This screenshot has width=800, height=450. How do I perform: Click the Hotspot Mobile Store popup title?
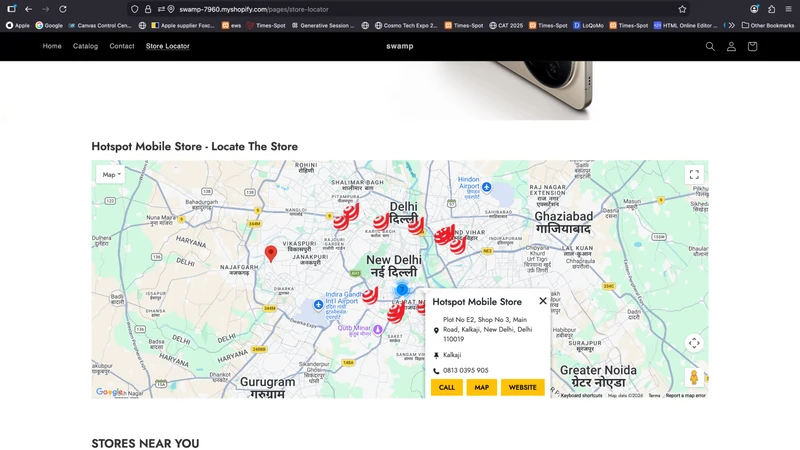pos(477,302)
